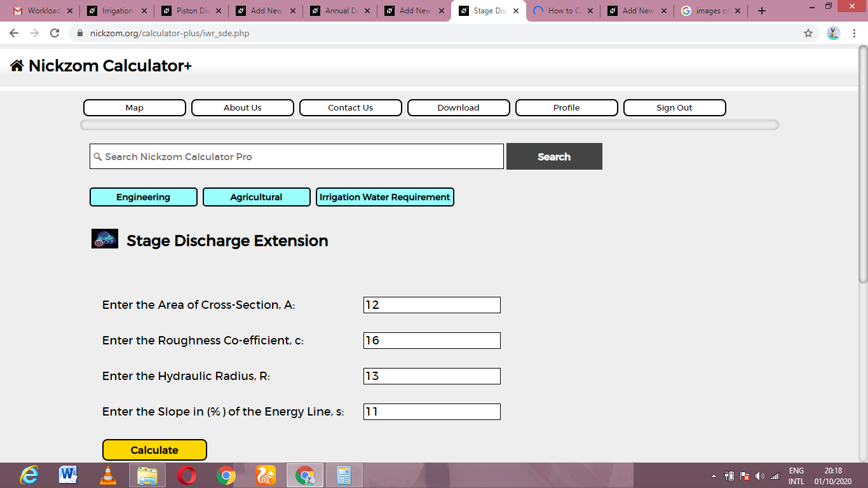Click the browser address bar URL
The image size is (868, 488).
170,33
